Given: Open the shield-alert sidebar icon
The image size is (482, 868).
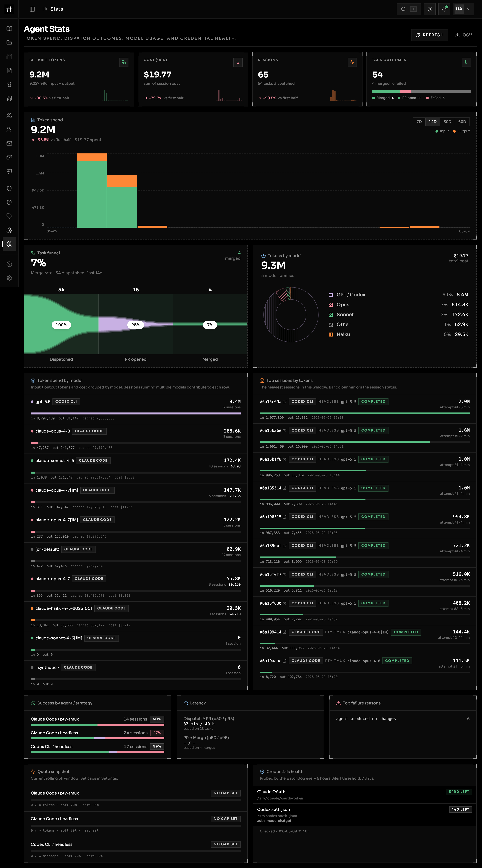Looking at the screenshot, I should (9, 202).
